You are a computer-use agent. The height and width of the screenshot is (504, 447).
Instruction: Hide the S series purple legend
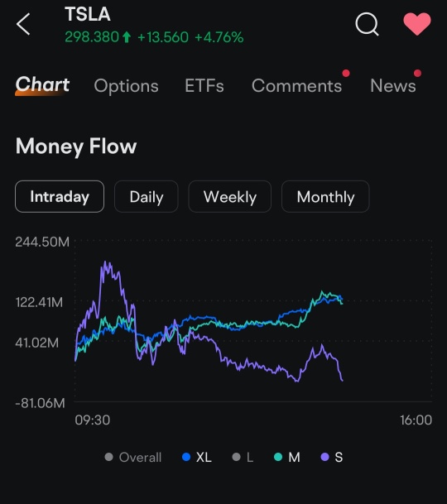coord(332,457)
